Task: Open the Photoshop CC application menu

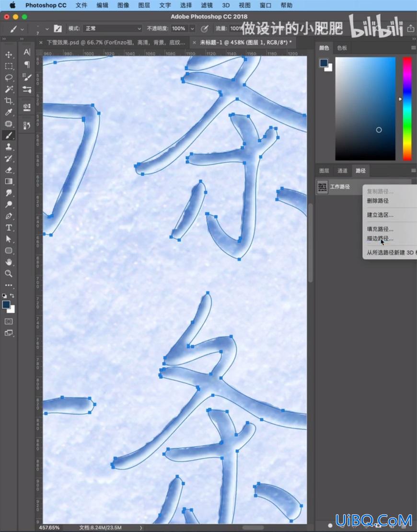Action: pyautogui.click(x=46, y=5)
